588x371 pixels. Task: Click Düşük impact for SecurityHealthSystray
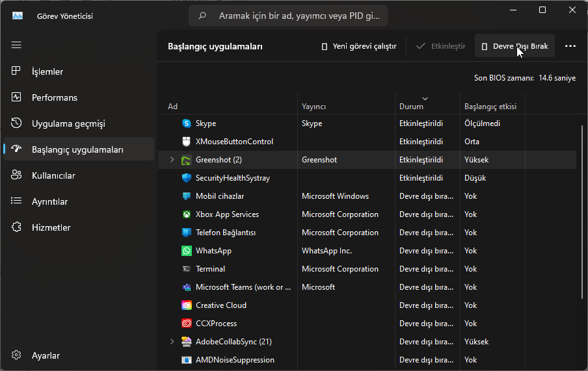click(x=475, y=177)
